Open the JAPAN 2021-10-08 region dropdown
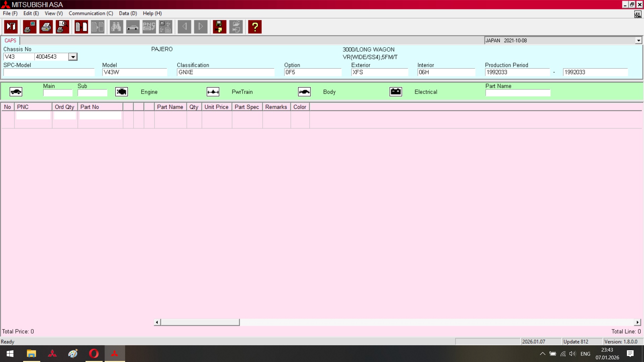The image size is (644, 362). click(x=638, y=41)
